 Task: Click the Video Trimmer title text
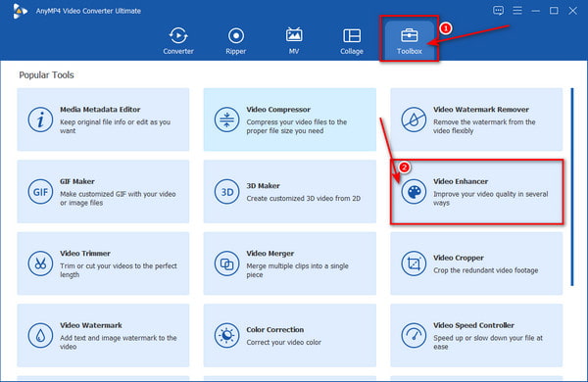click(x=85, y=254)
